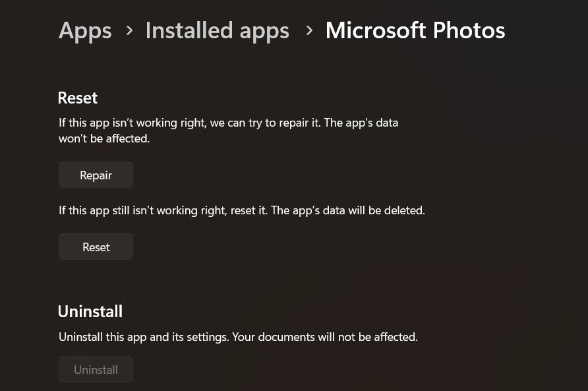The width and height of the screenshot is (588, 391).
Task: Click the greyed-out Uninstall button
Action: [96, 370]
